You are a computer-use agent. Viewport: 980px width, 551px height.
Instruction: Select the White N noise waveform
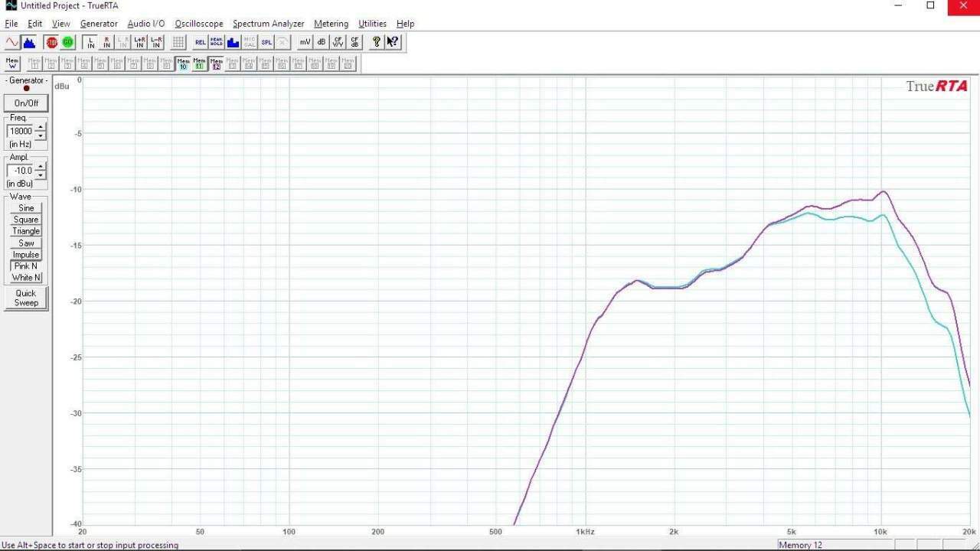26,278
